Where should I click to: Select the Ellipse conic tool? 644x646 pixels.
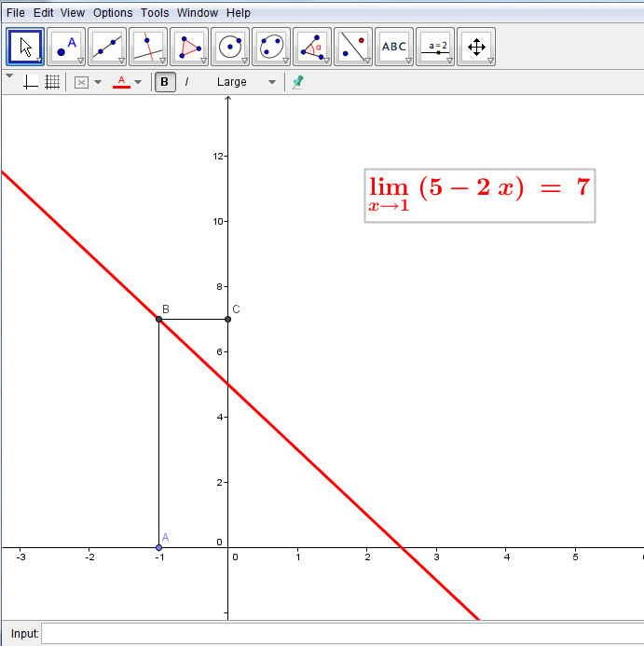pyautogui.click(x=271, y=47)
